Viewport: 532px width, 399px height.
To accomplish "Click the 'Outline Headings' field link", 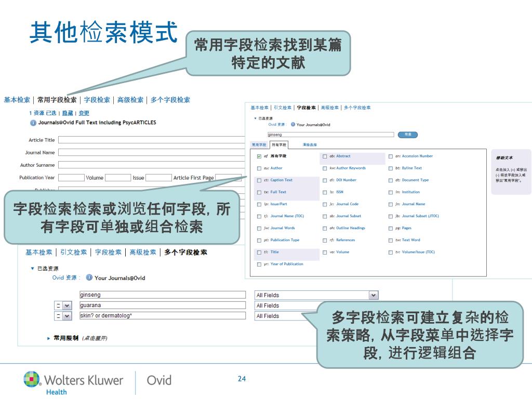I will (351, 228).
